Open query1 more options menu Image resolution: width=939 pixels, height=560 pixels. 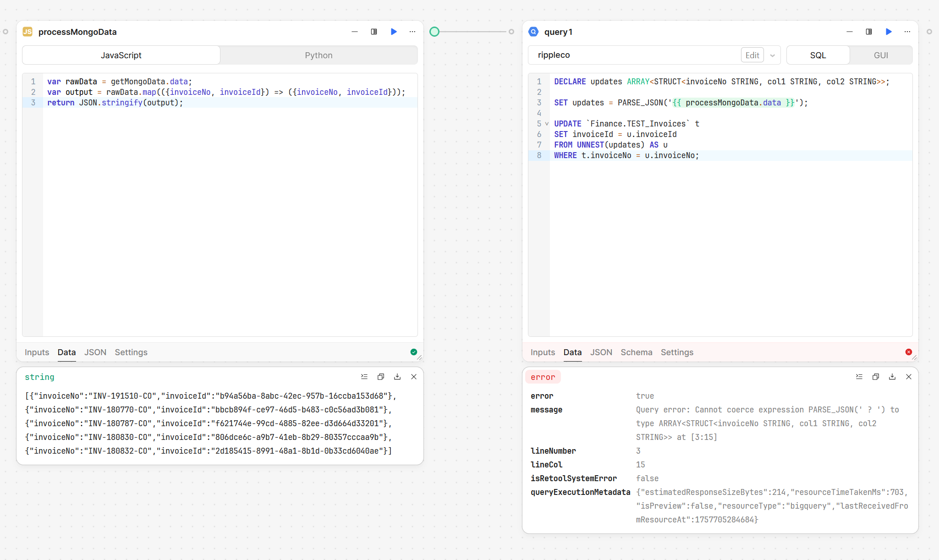pyautogui.click(x=907, y=32)
